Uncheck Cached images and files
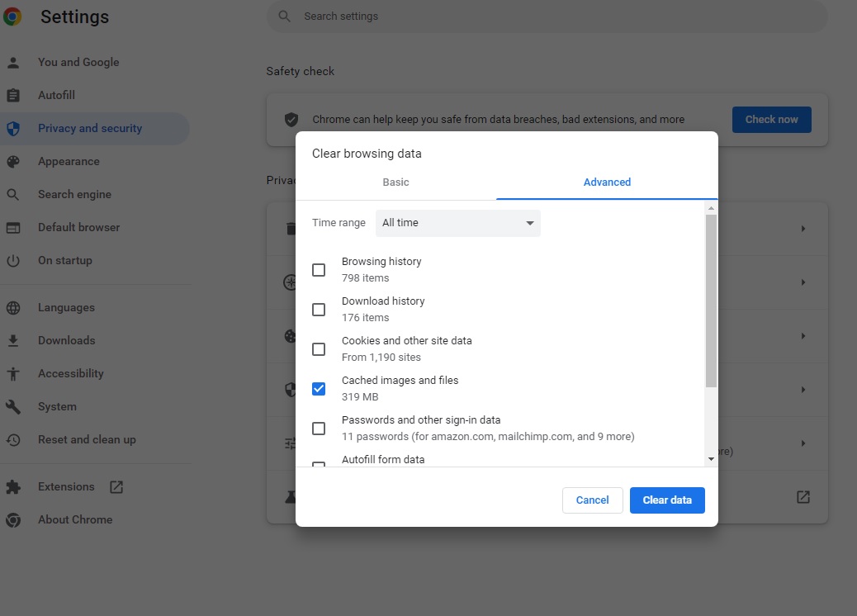 [319, 389]
